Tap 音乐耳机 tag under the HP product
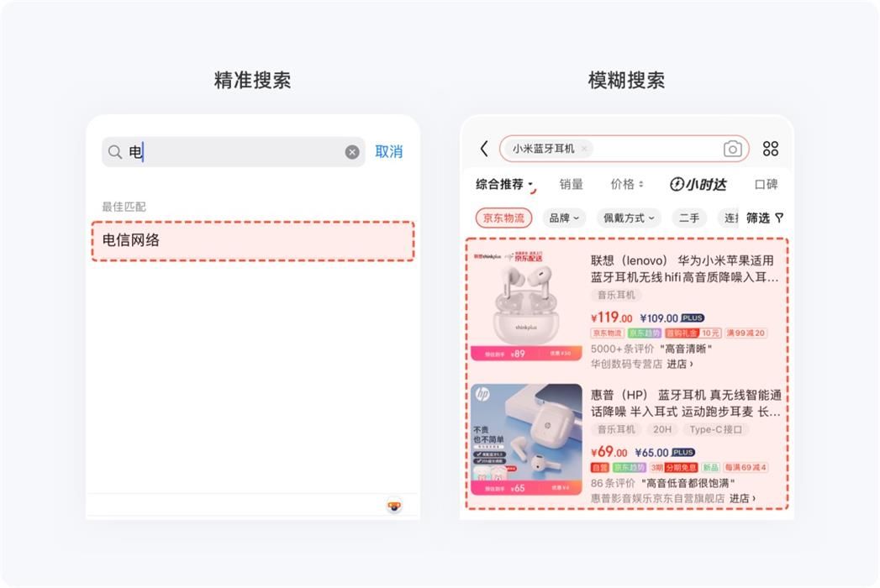This screenshot has height=588, width=880. 616,430
